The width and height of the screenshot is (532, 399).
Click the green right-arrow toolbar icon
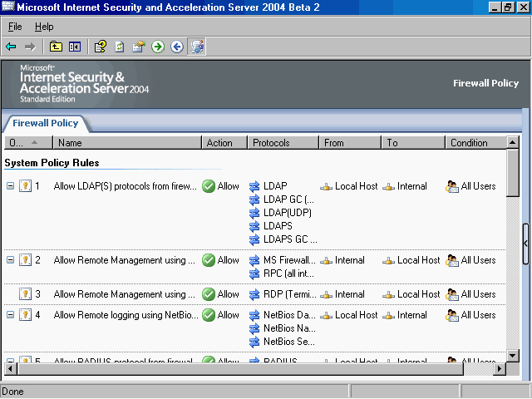[158, 47]
